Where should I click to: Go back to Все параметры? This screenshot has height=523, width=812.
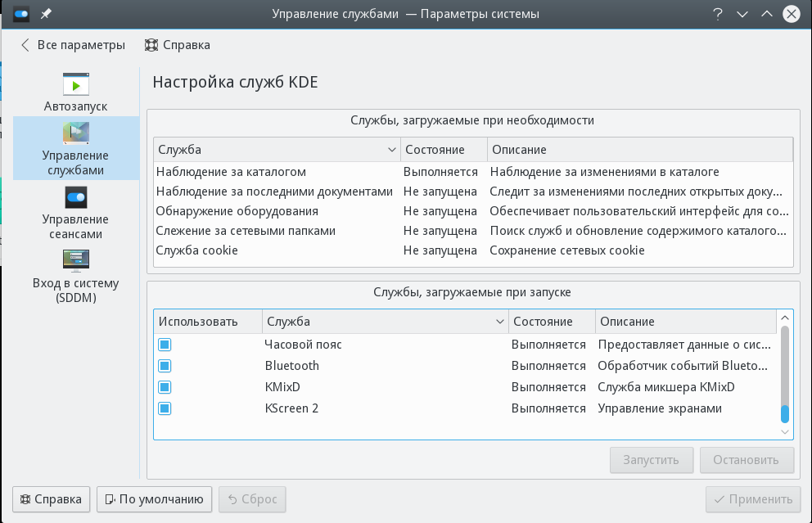72,45
